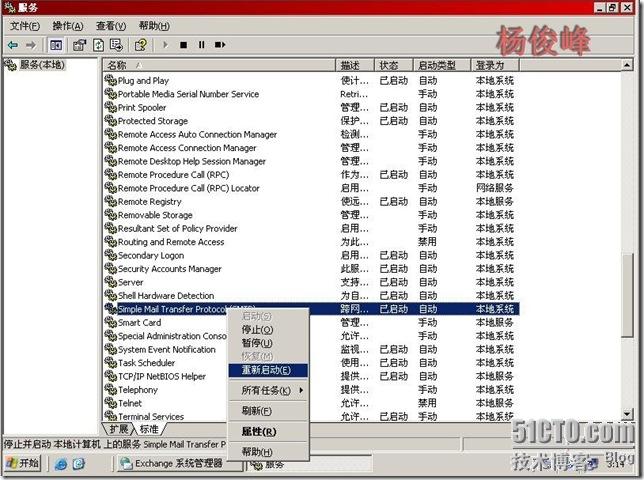Click the Back arrow toolbar icon
This screenshot has width=644, height=480.
[x=13, y=45]
